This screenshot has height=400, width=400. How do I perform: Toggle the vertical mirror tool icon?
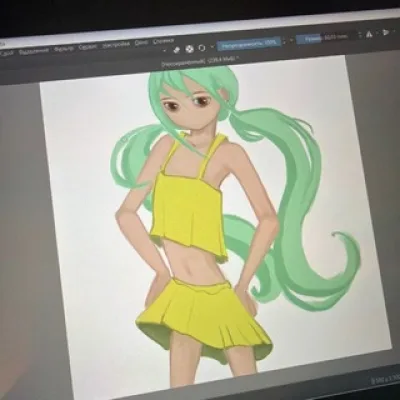(386, 32)
